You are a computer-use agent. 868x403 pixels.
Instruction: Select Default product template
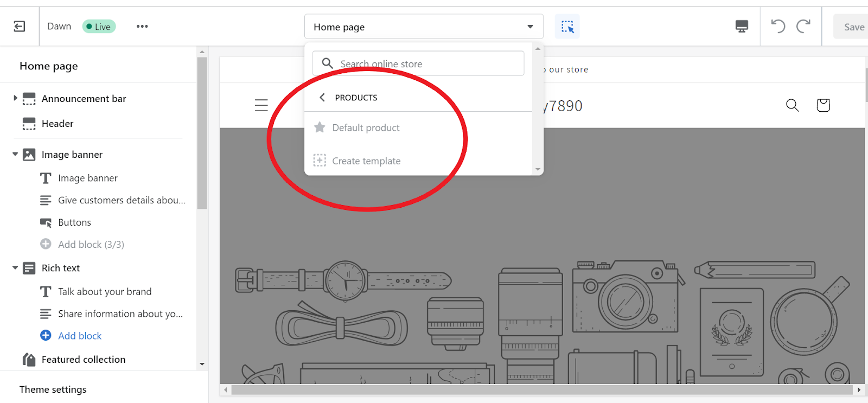(366, 127)
